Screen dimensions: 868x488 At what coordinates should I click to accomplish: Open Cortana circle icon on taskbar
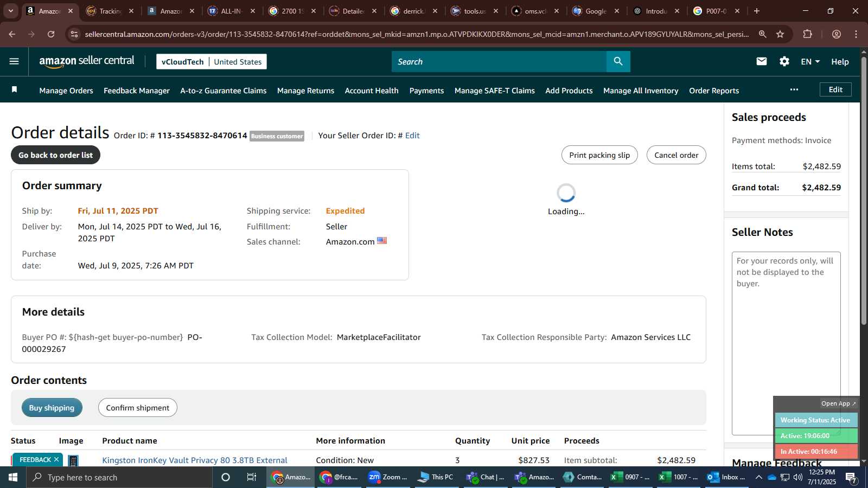point(226,477)
